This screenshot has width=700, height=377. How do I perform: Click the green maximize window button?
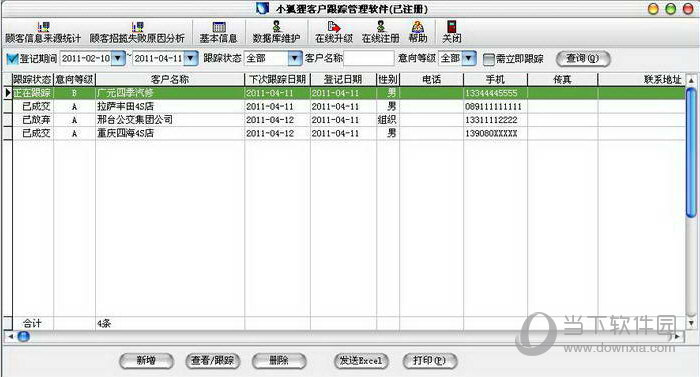[x=671, y=9]
